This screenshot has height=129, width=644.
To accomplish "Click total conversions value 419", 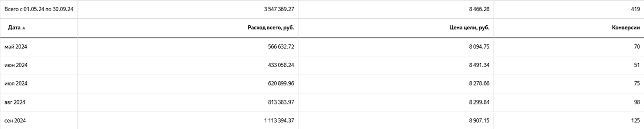I will tap(635, 9).
